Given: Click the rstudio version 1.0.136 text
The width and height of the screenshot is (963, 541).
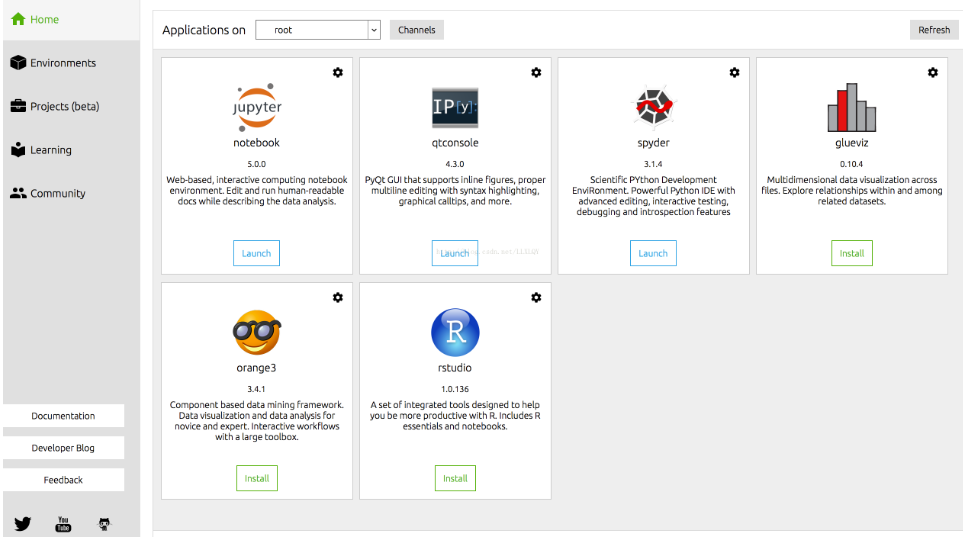Looking at the screenshot, I should [x=455, y=389].
